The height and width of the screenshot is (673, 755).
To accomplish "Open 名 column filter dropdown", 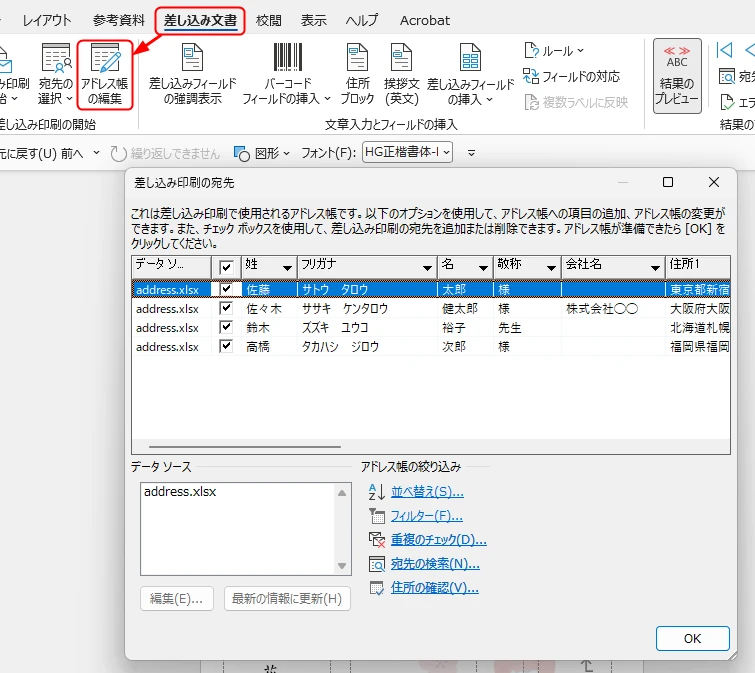I will (483, 268).
